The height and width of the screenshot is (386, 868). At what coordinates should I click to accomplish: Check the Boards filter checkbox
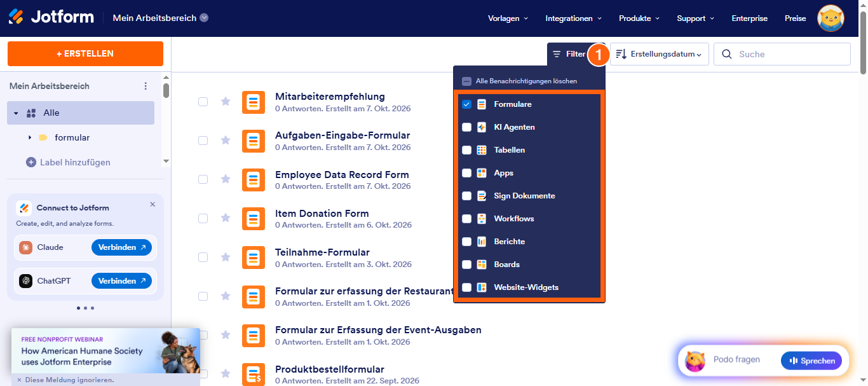pos(466,265)
